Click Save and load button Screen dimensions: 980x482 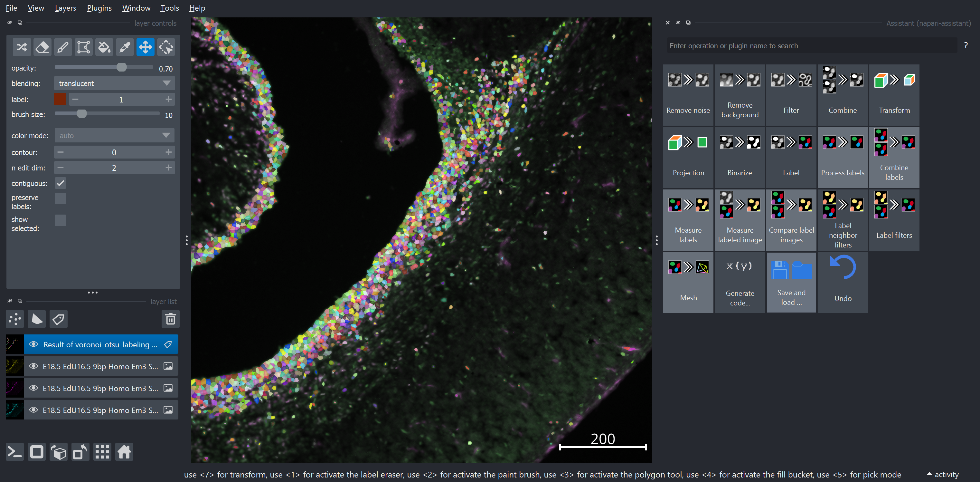pyautogui.click(x=791, y=281)
